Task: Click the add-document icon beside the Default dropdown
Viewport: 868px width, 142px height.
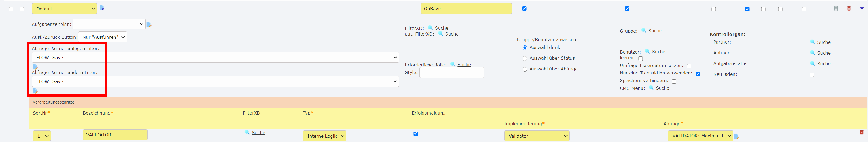Action: coord(102,8)
